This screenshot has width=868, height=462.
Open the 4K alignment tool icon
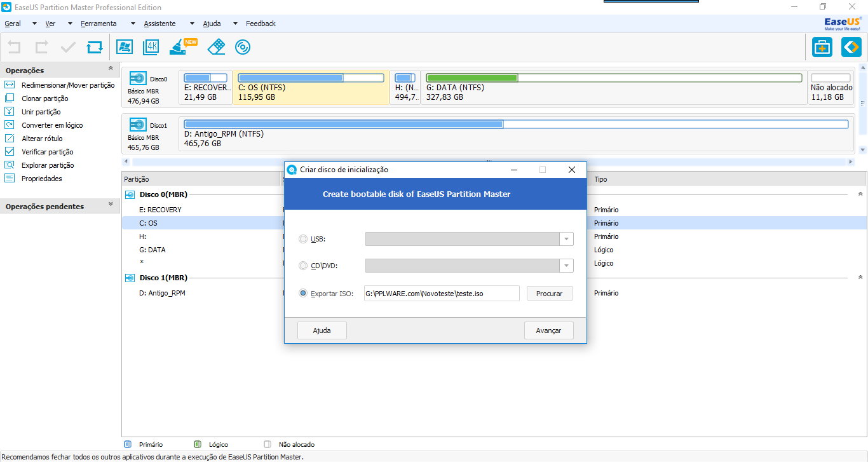pyautogui.click(x=151, y=47)
